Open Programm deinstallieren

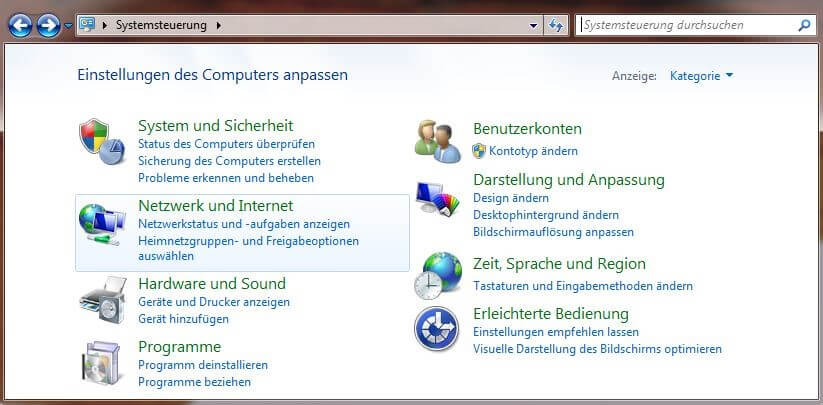(203, 365)
